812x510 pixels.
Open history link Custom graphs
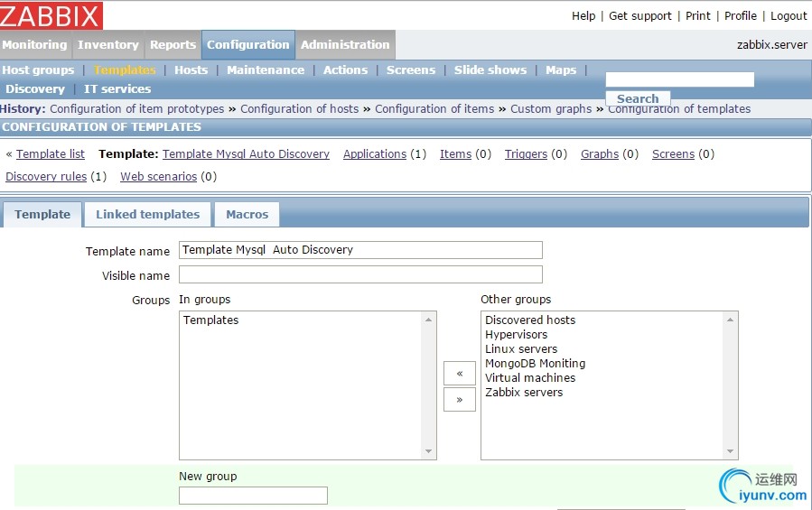click(x=551, y=108)
